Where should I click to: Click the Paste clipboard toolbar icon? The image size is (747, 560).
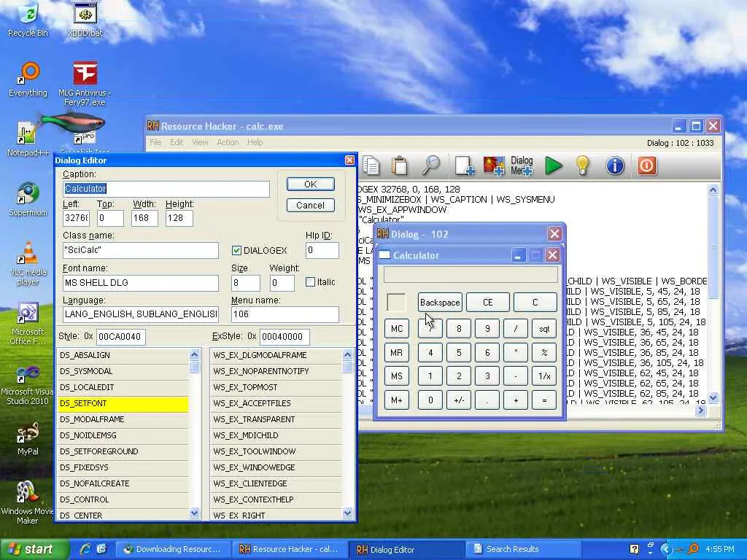(x=399, y=166)
